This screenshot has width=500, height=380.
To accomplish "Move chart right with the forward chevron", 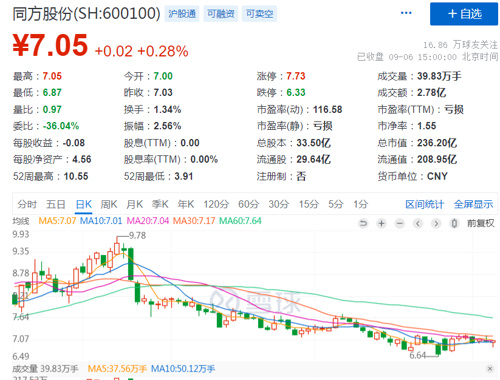I will pyautogui.click(x=436, y=223).
